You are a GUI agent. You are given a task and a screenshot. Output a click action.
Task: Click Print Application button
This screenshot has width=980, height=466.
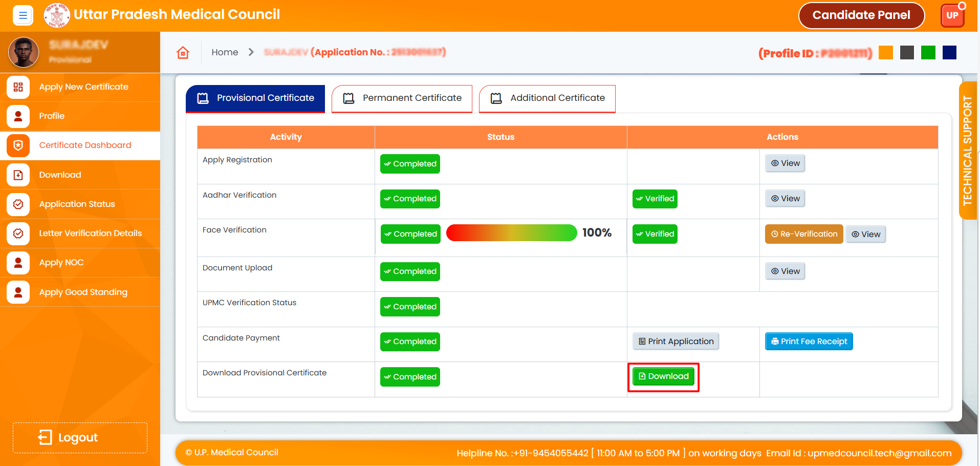[x=676, y=342]
